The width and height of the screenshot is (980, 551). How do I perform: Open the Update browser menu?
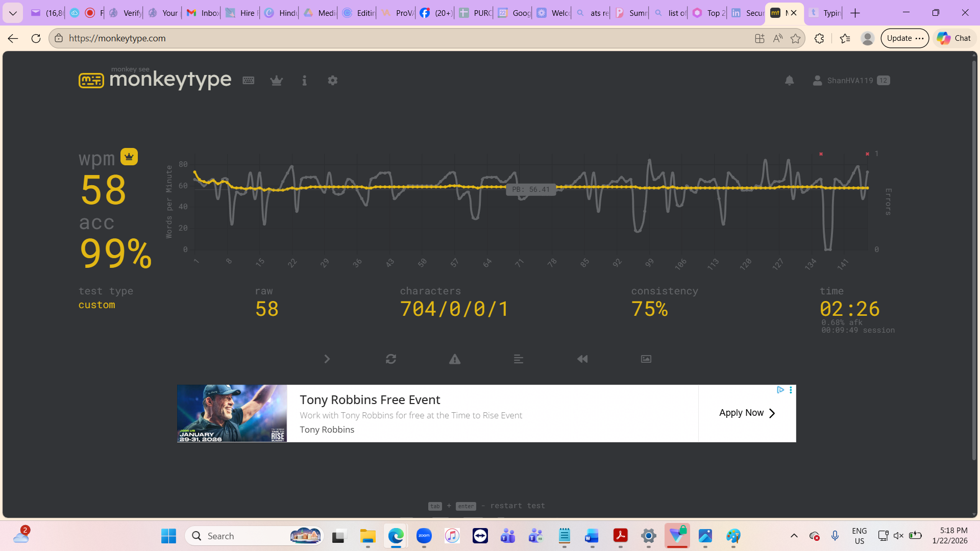pyautogui.click(x=904, y=38)
